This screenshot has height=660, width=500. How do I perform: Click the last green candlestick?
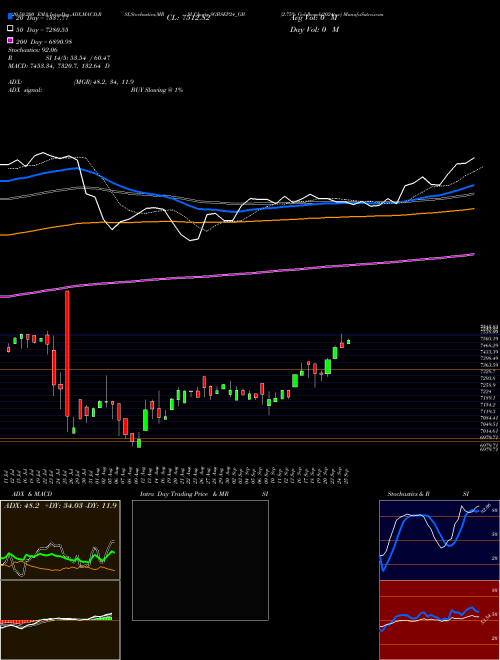coord(348,342)
